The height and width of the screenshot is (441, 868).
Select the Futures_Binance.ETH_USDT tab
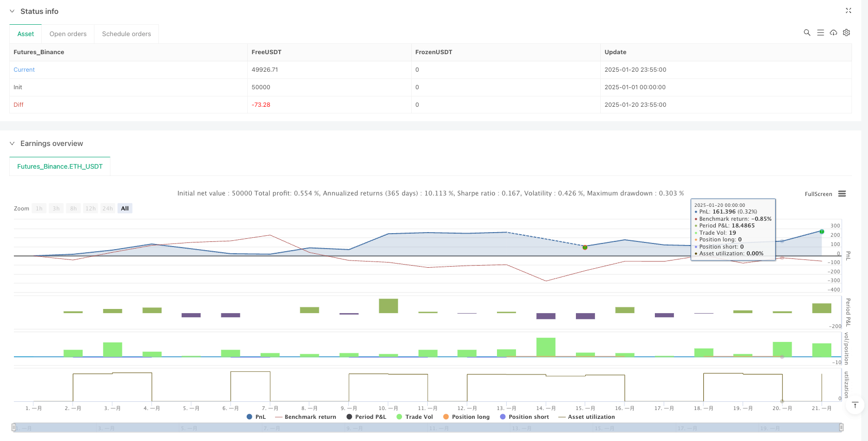pyautogui.click(x=60, y=167)
